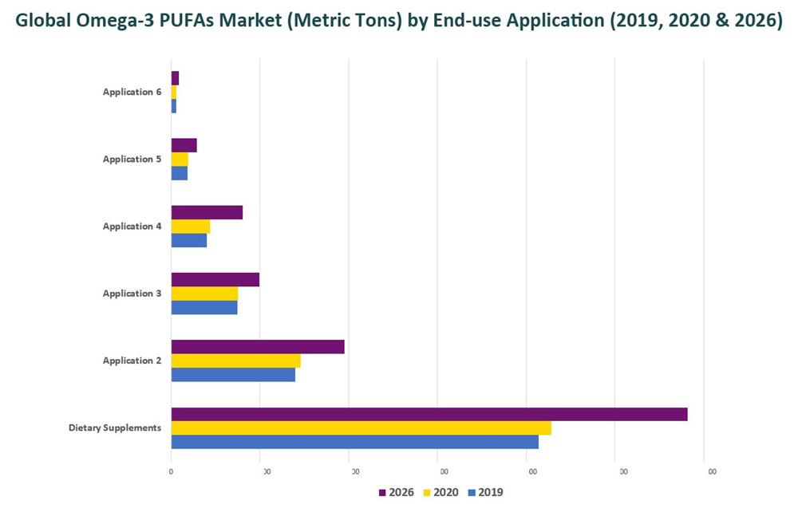Select the Dietary Supplements 2020 yellow bar

pos(361,428)
